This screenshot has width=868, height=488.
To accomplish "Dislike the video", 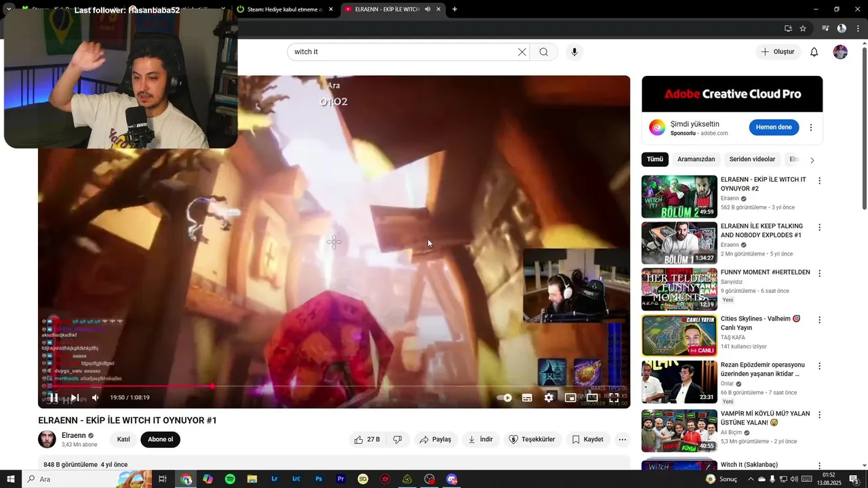I will point(397,439).
